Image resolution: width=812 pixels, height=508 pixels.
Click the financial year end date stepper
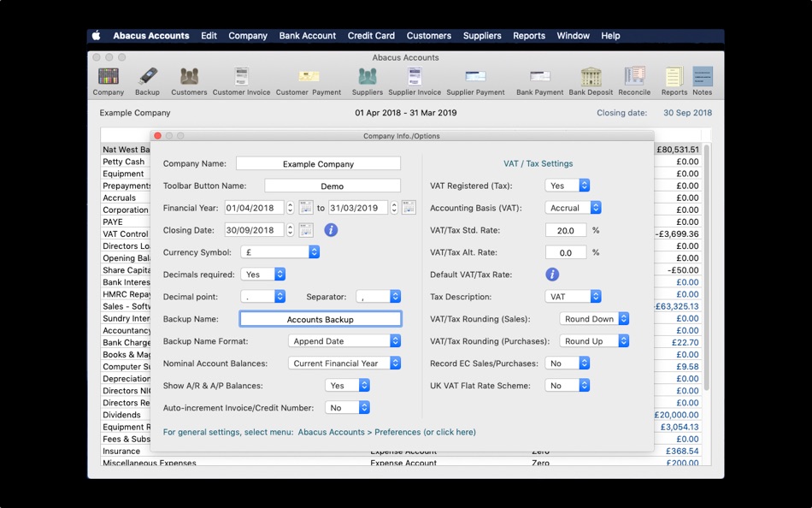[x=394, y=208]
